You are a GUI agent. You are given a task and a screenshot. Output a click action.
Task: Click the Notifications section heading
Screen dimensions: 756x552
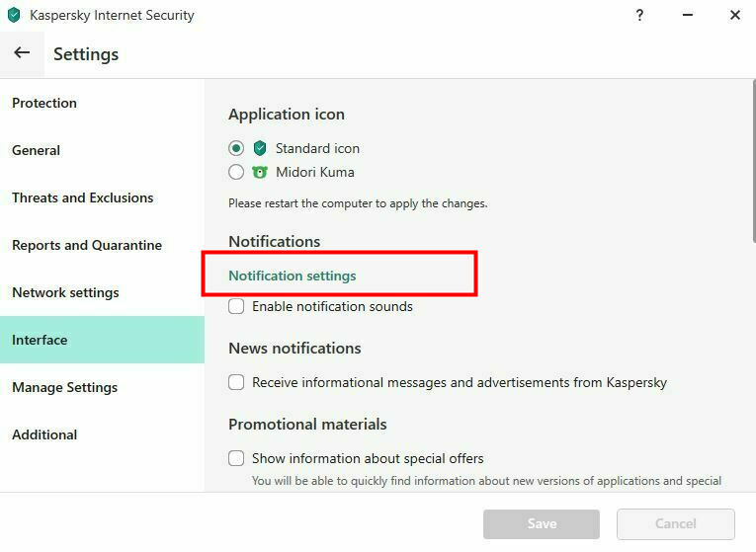click(x=275, y=241)
